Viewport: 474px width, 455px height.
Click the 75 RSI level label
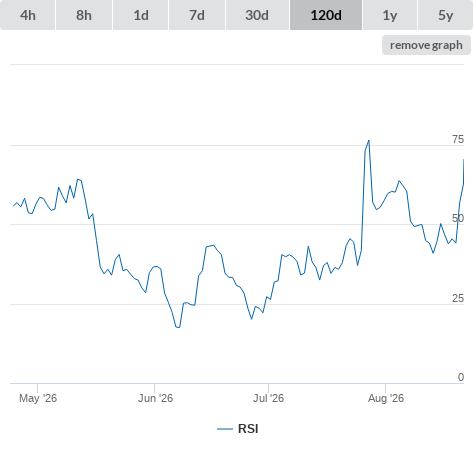[458, 139]
